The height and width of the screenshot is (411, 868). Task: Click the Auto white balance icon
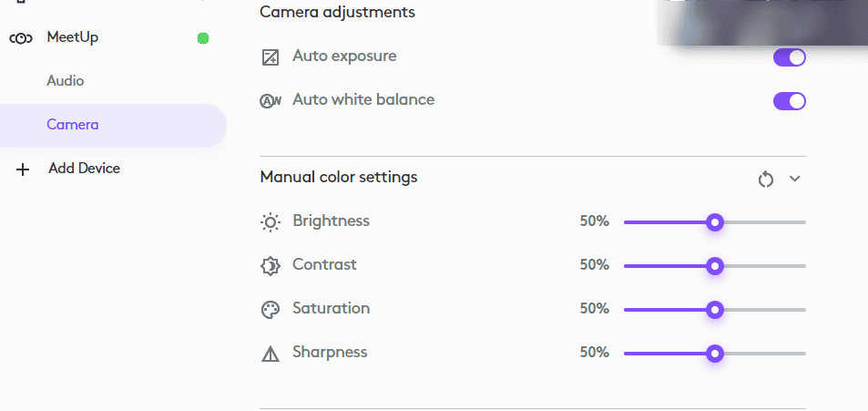point(271,101)
